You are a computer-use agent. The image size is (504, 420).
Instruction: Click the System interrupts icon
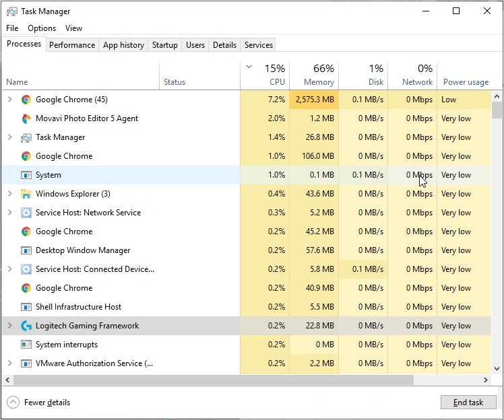point(26,345)
